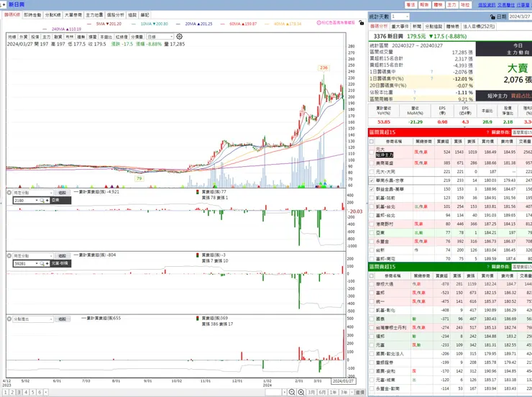Click the plus icon beside 2180 field
This screenshot has height=397, width=532.
click(x=47, y=201)
